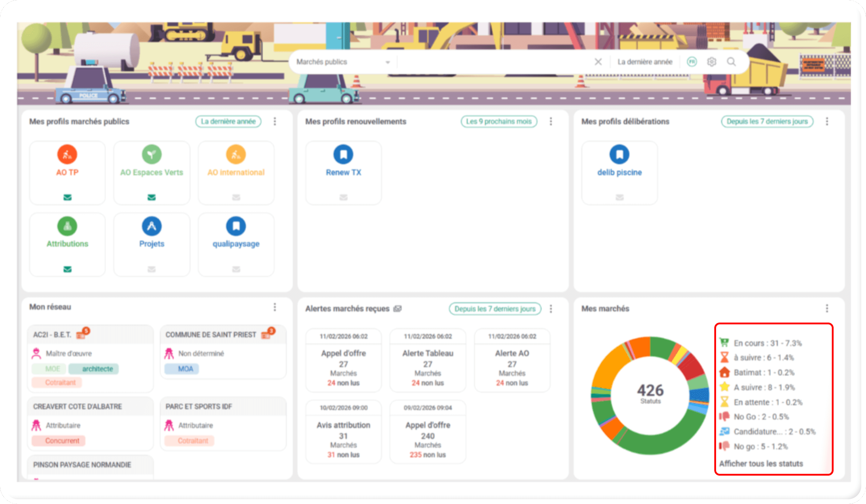Click the FR language icon

pos(692,62)
